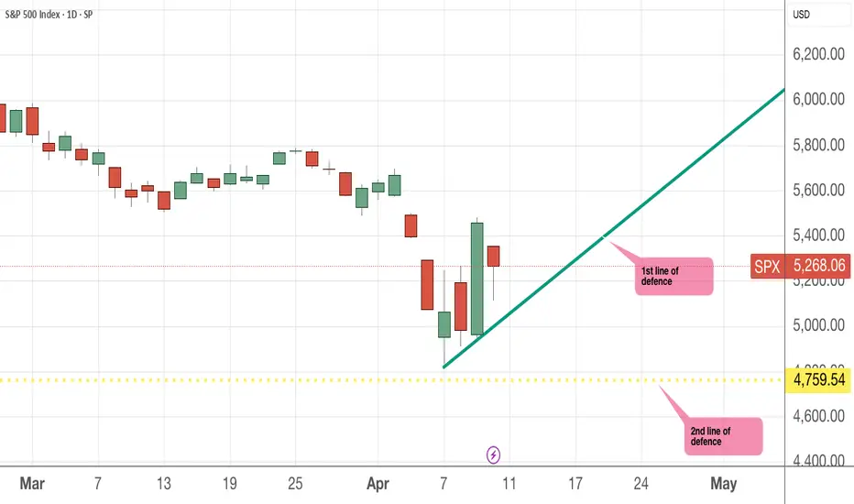Click the red SPX ticker tag
854x504 pixels.
(x=767, y=266)
